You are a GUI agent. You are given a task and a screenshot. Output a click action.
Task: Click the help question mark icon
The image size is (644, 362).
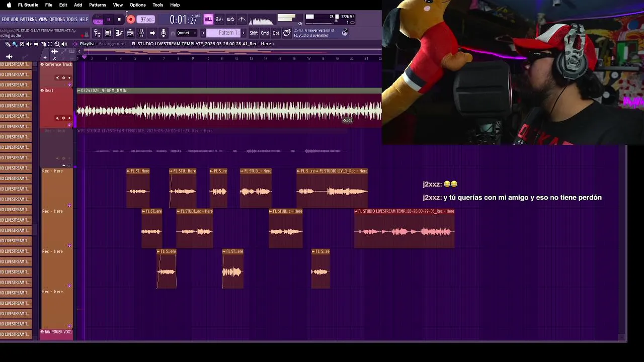coord(287,33)
